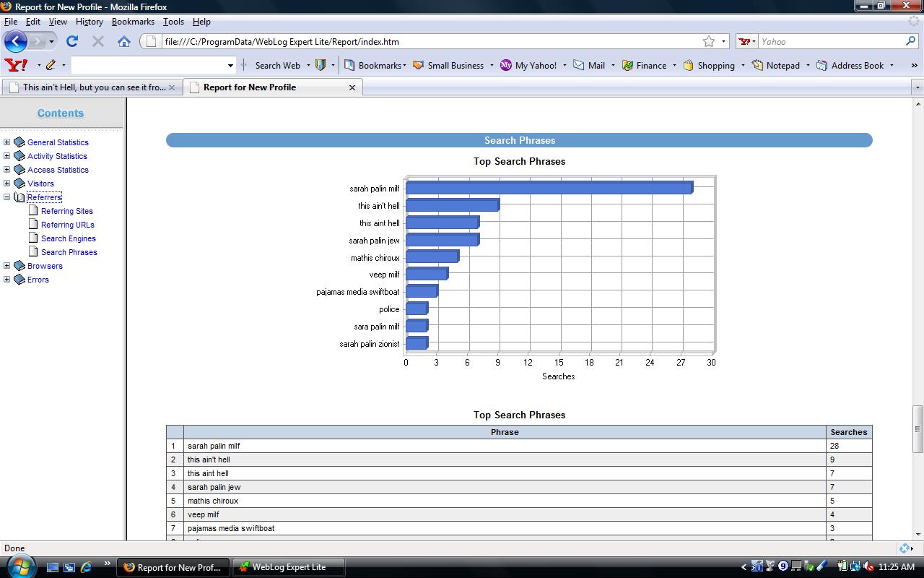Click the Yahoo! logo in the toolbar
Viewport: 924px width, 578px height.
click(16, 65)
